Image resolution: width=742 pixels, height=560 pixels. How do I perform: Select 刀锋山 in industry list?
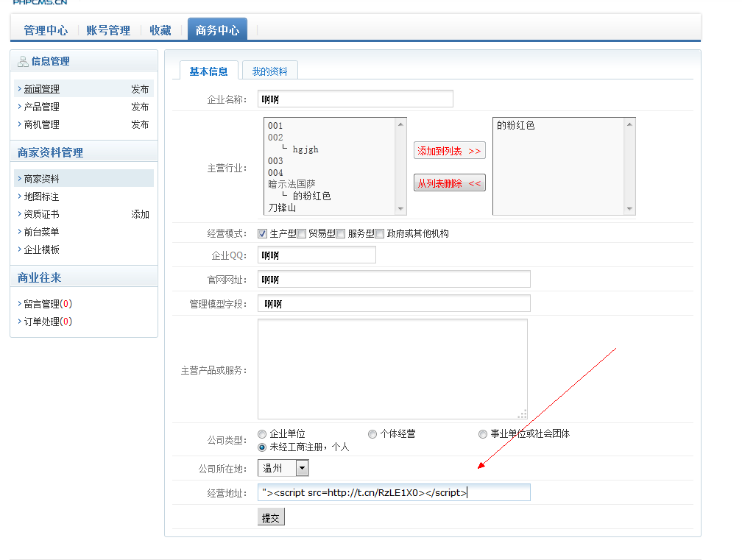pyautogui.click(x=282, y=208)
